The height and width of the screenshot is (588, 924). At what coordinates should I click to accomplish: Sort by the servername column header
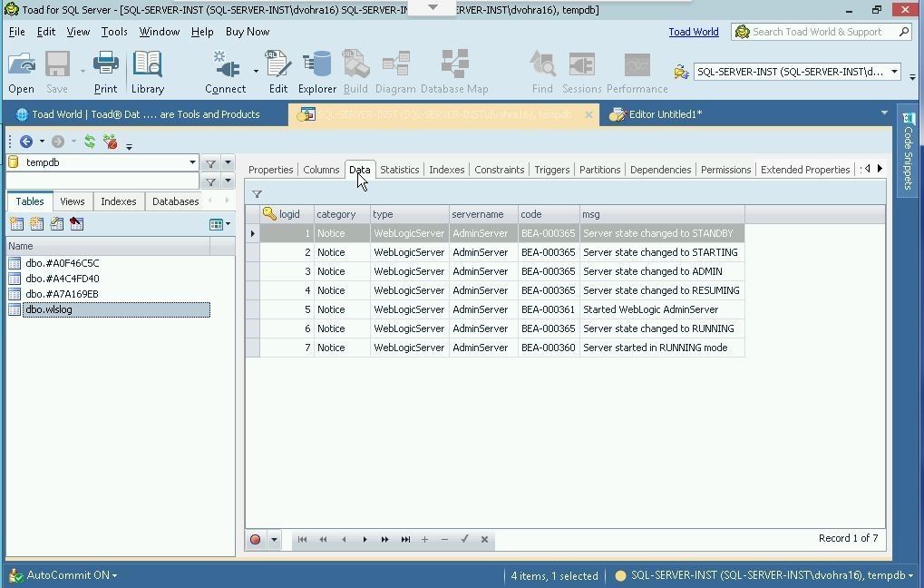coord(482,214)
